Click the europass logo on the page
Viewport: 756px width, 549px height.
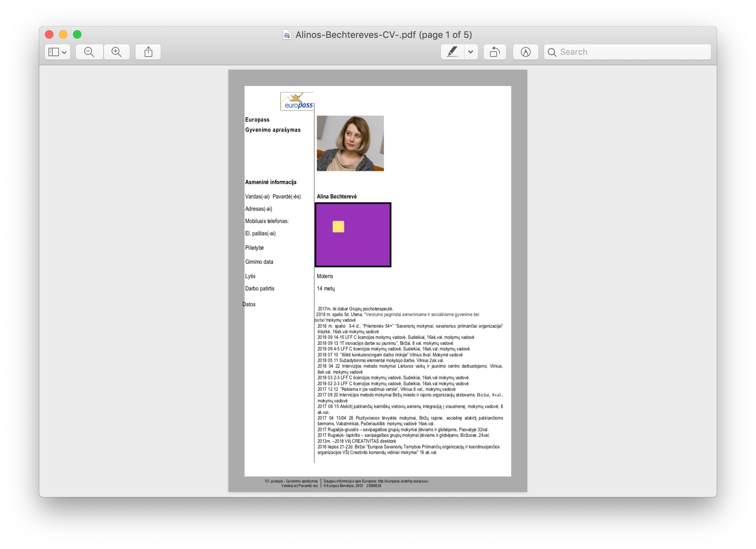[297, 101]
